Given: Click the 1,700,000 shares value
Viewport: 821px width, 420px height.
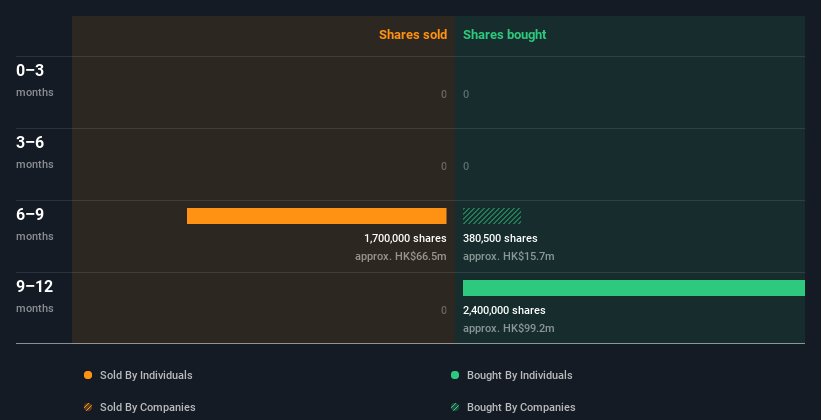Looking at the screenshot, I should pyautogui.click(x=405, y=238).
